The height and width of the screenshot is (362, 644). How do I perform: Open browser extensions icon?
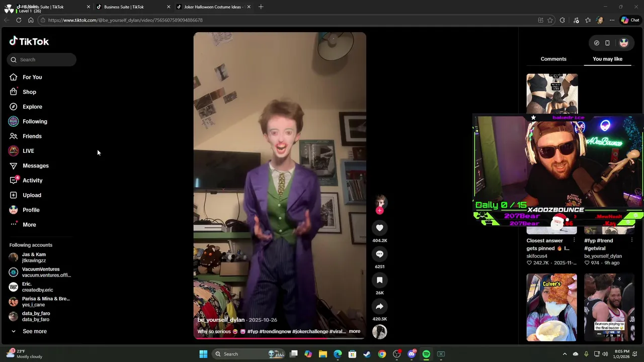pyautogui.click(x=562, y=20)
